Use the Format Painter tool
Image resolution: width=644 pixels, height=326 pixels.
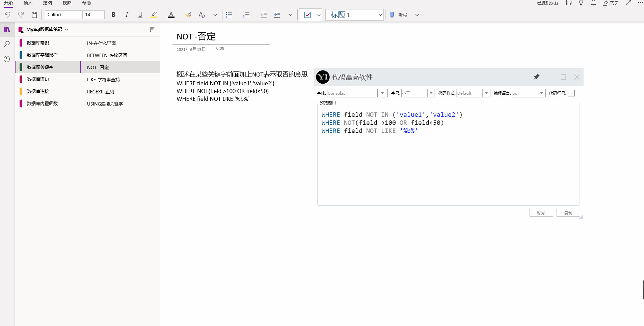point(188,14)
